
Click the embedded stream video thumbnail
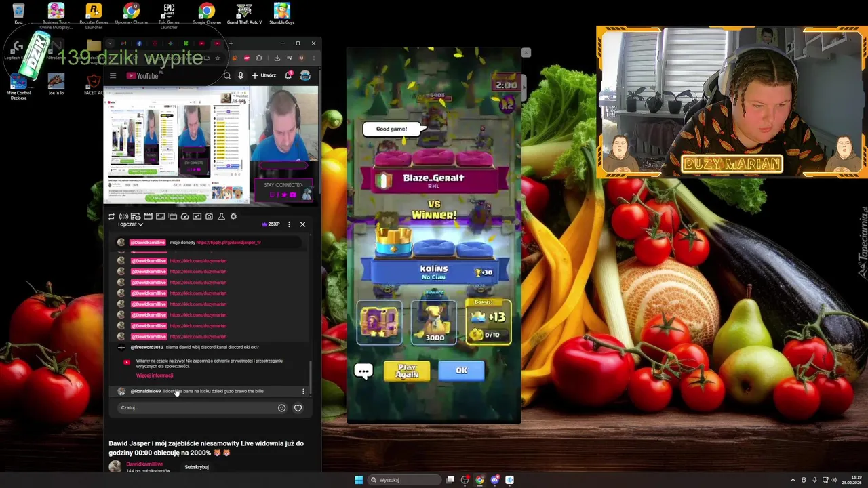coord(176,146)
